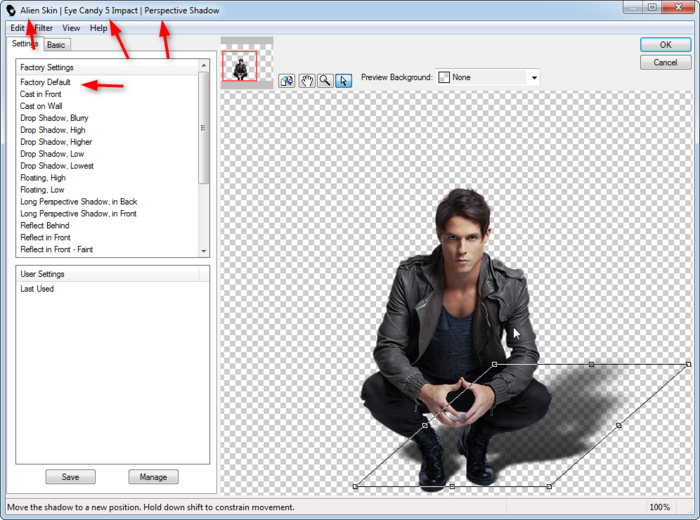Close the Perspective Shadow window
This screenshot has height=520, width=700.
coord(678,7)
